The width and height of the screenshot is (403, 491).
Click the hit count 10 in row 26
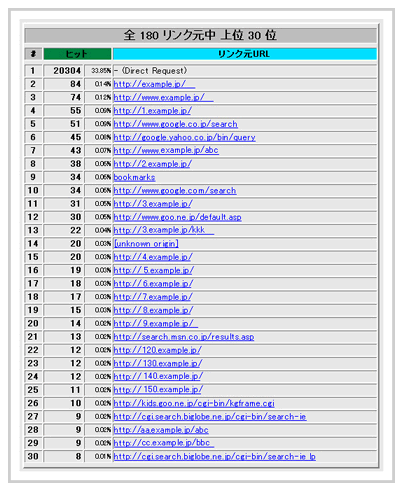point(75,403)
